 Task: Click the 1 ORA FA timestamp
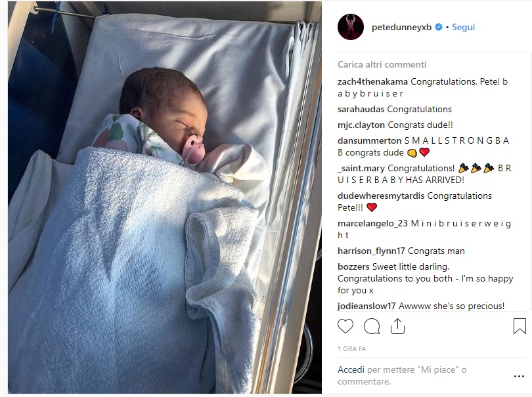click(351, 348)
